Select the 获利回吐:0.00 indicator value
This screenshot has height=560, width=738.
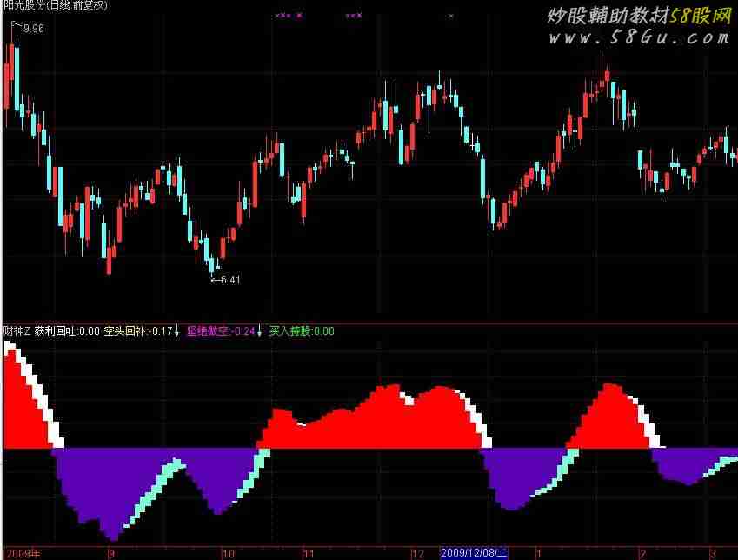click(x=67, y=331)
